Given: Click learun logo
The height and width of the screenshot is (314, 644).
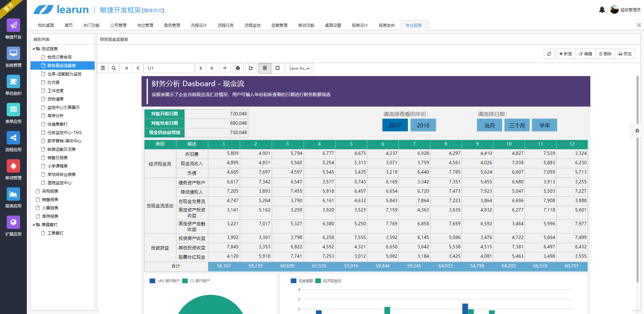Looking at the screenshot, I should coord(61,10).
